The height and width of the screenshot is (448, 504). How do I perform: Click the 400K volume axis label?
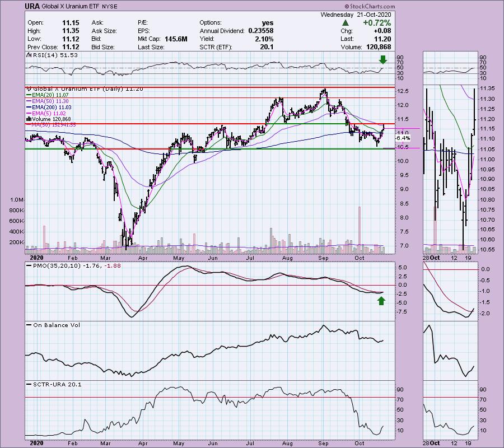point(17,232)
